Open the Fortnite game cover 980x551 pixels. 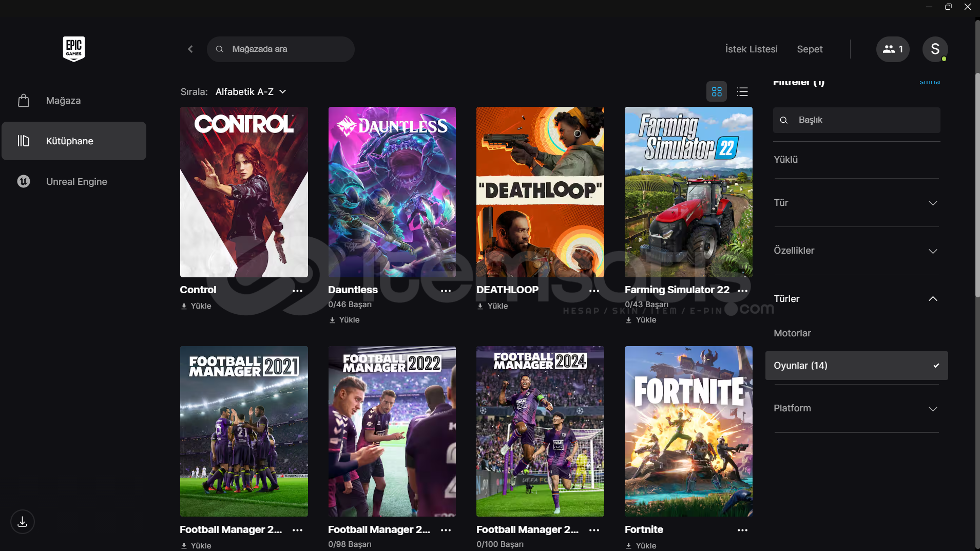pos(688,431)
